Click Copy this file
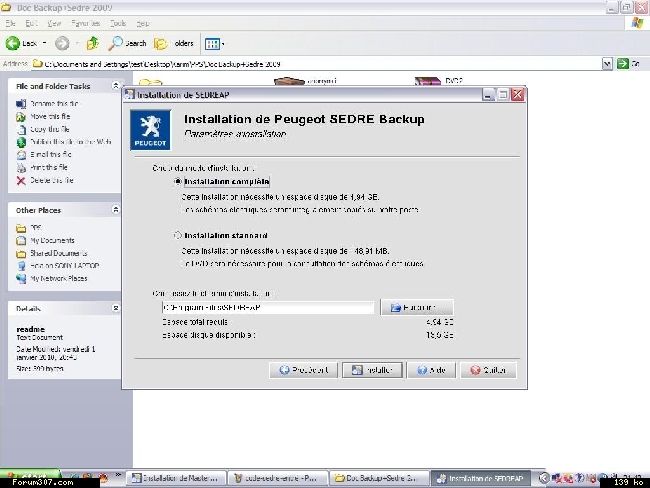This screenshot has width=650, height=488. [x=50, y=129]
